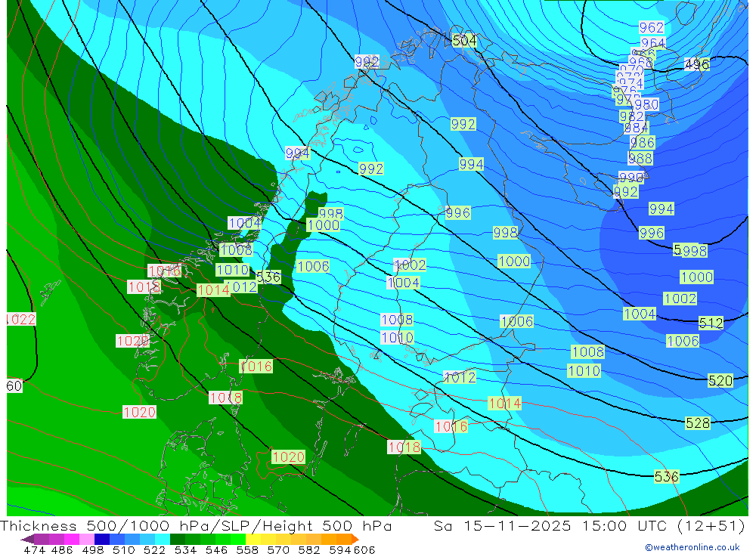Click the legend value 546
This screenshot has height=554, width=756.
pos(216,549)
